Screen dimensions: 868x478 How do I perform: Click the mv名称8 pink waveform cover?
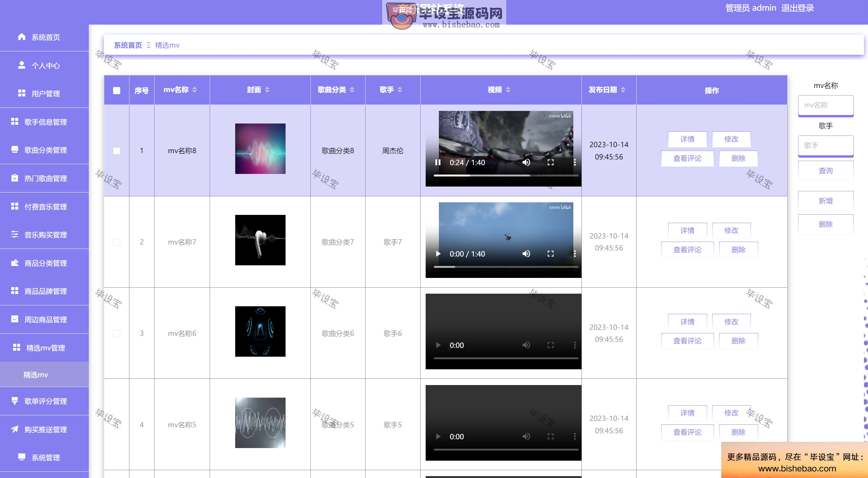point(260,149)
